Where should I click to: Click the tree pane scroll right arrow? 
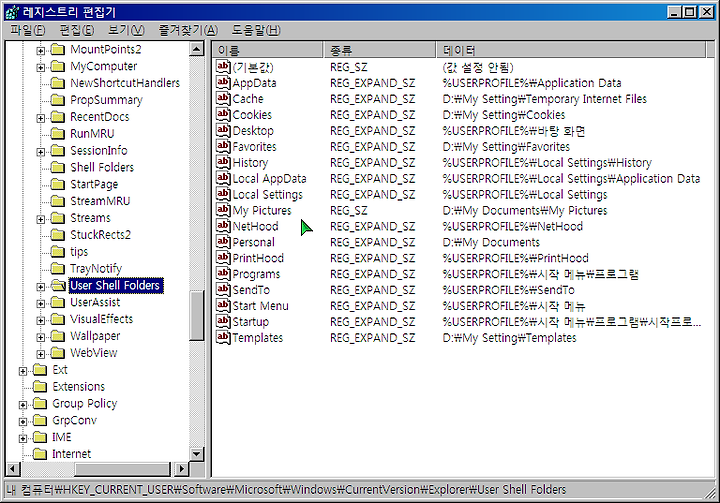click(x=181, y=469)
